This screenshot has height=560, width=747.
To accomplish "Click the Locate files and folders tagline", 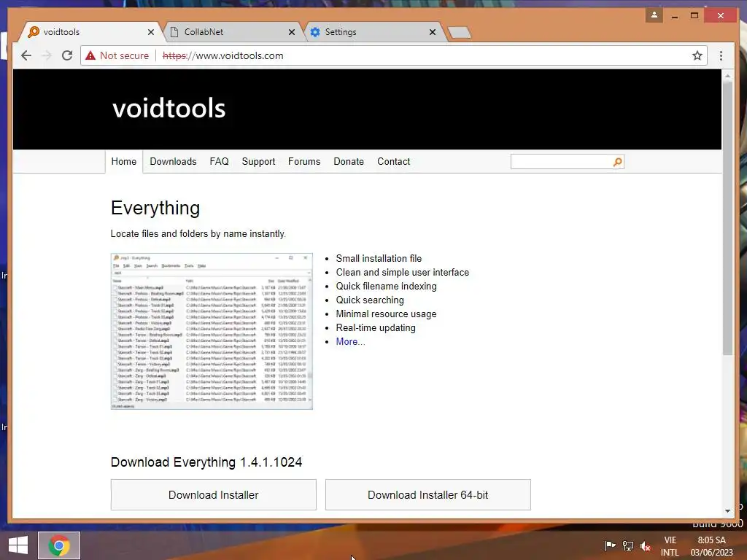I will tap(198, 234).
